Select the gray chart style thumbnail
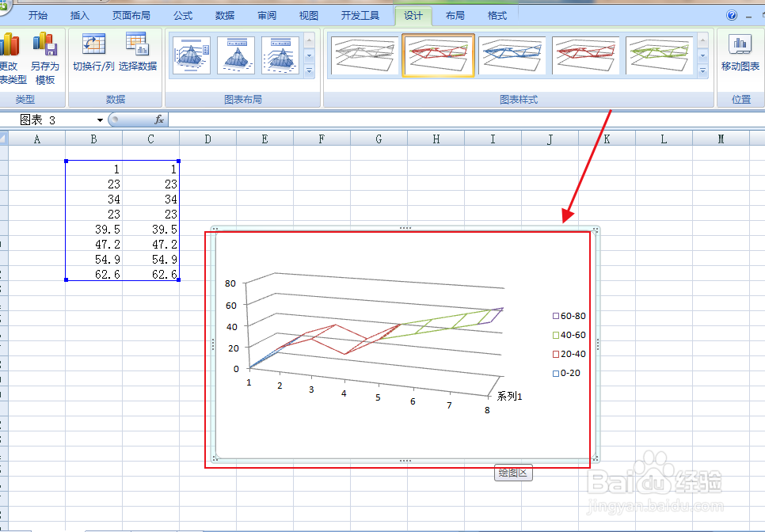The width and height of the screenshot is (765, 532). (365, 55)
